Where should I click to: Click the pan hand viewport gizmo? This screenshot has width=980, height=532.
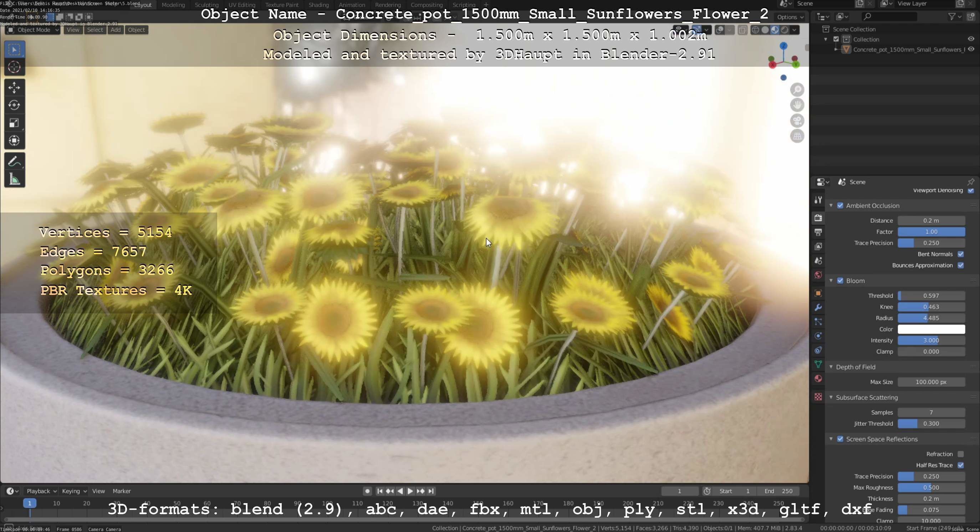(797, 105)
